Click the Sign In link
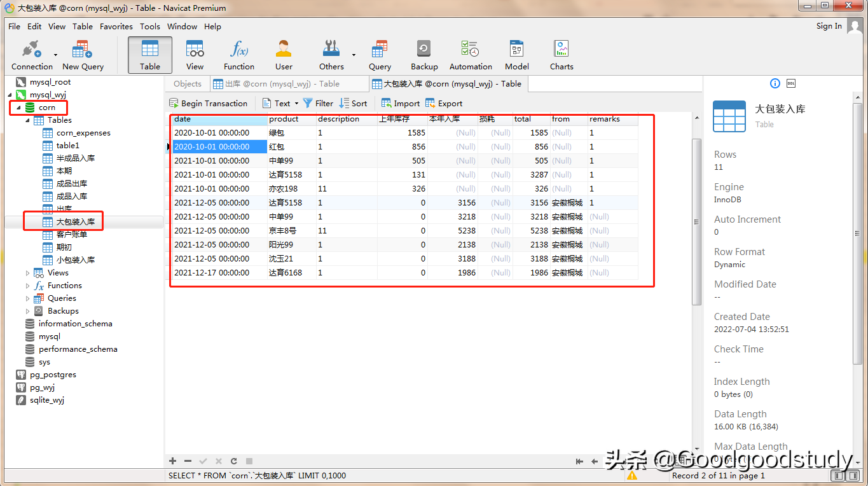Image resolution: width=868 pixels, height=486 pixels. coord(829,26)
